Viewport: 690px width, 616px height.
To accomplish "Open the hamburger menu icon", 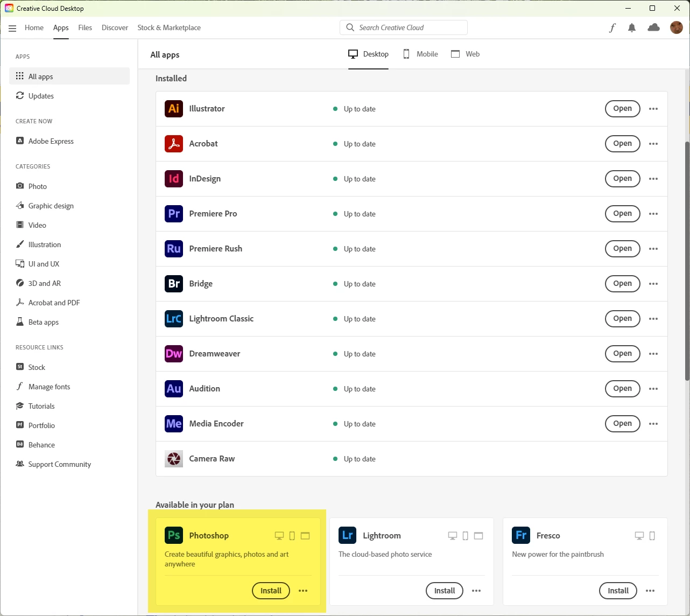I will click(x=12, y=28).
